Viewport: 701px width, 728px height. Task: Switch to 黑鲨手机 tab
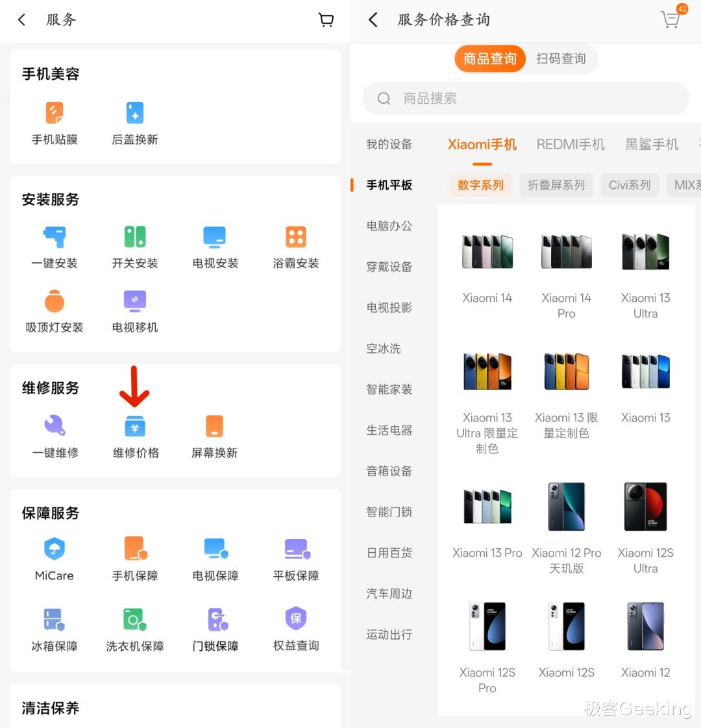[x=651, y=145]
